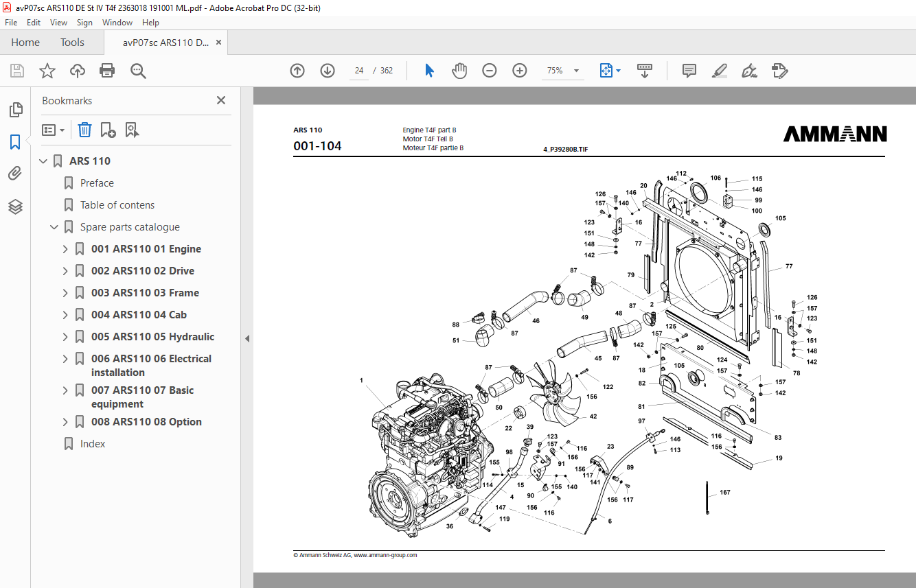
Task: Open the zoom percentage dropdown
Action: (576, 71)
